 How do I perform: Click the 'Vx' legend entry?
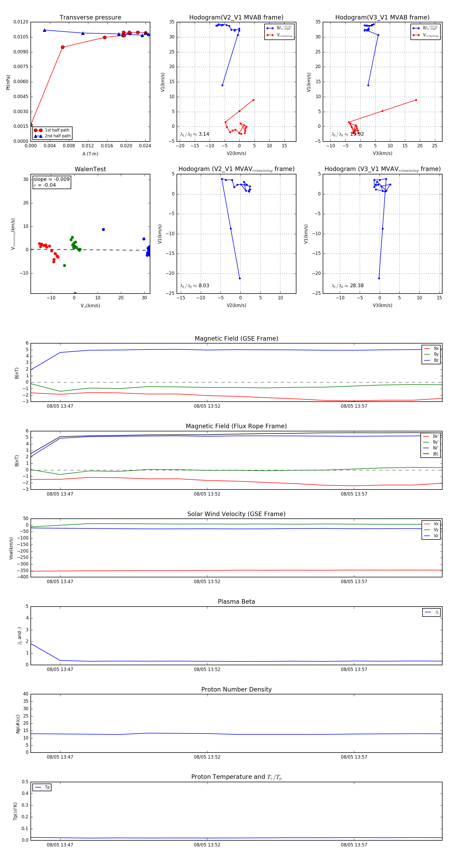click(431, 524)
